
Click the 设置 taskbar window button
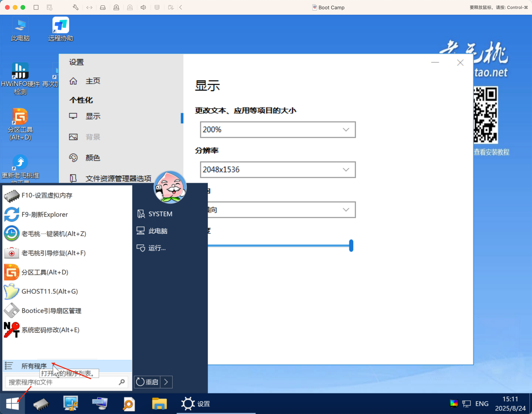(216, 404)
